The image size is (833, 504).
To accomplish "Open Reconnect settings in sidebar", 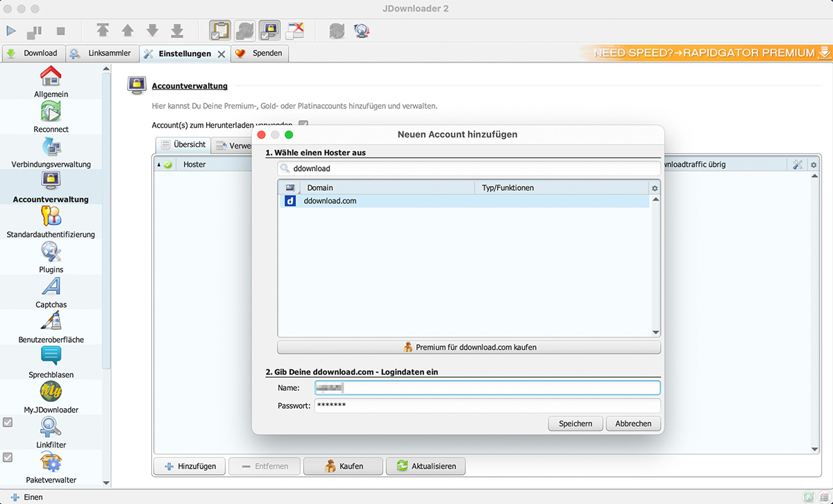I will (x=51, y=117).
